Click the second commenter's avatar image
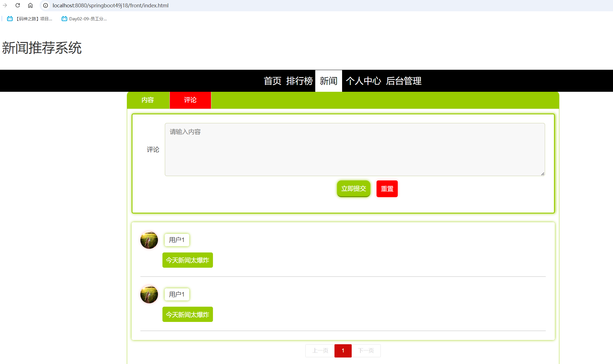 coord(149,295)
